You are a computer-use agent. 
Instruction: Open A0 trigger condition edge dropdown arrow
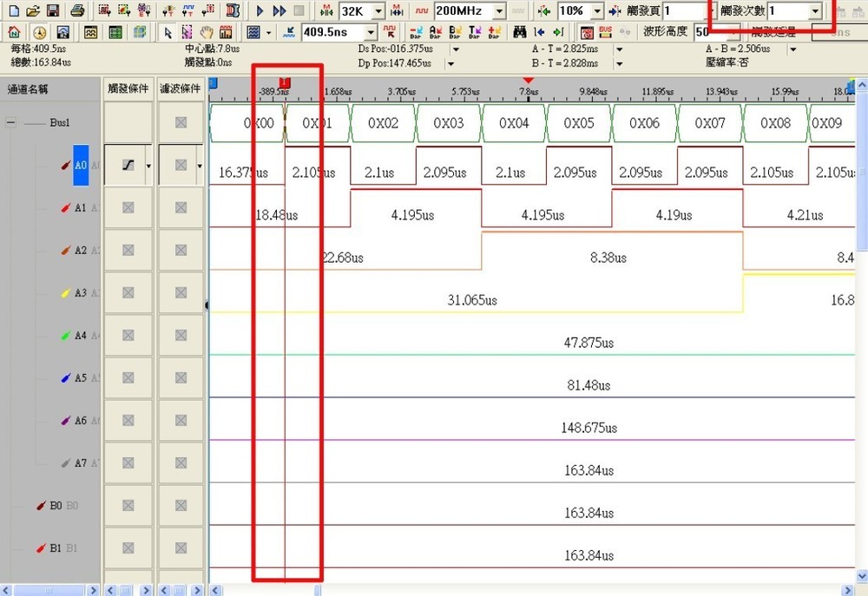click(x=148, y=166)
